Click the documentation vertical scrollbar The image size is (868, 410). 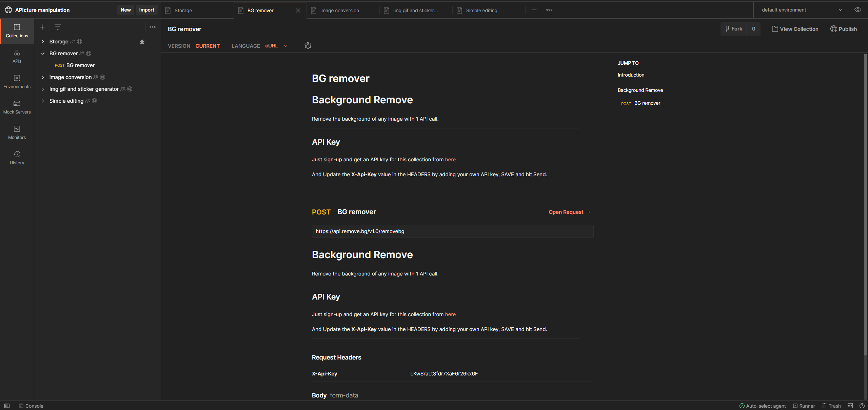pyautogui.click(x=865, y=203)
